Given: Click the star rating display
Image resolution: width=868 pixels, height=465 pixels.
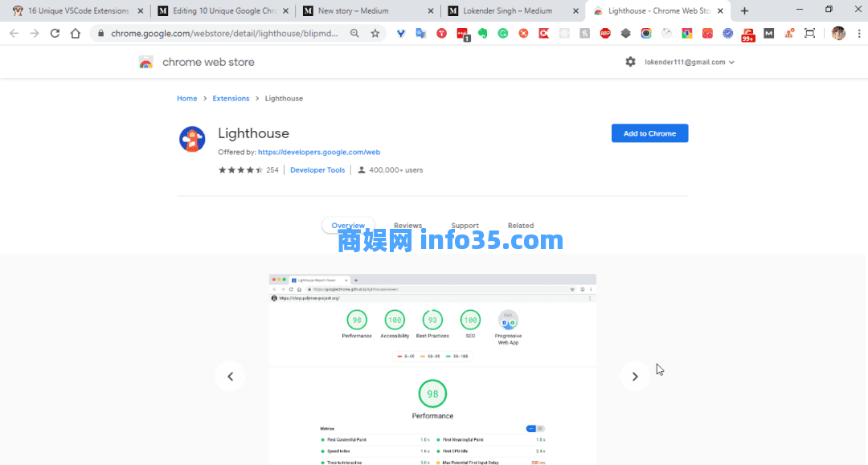Looking at the screenshot, I should (x=240, y=170).
